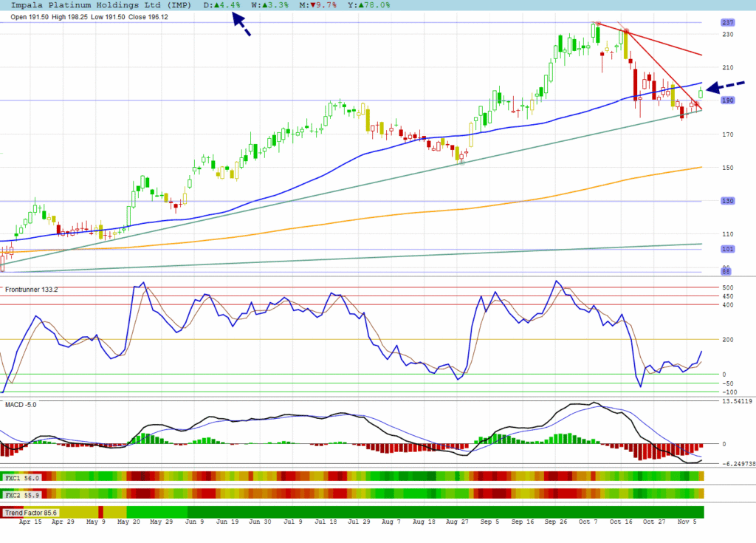Screen dimensions: 756x543
Task: Click the green up-triangle next to D: 4.4%
Action: click(216, 5)
